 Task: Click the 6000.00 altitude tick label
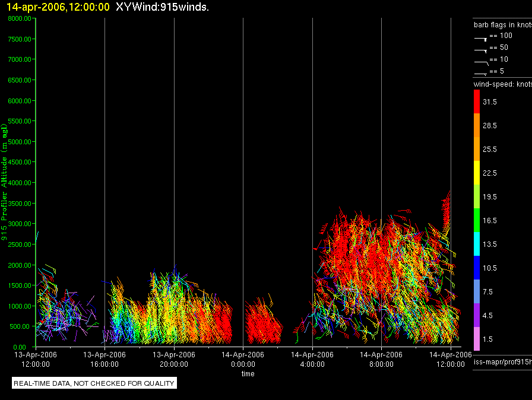pos(20,101)
